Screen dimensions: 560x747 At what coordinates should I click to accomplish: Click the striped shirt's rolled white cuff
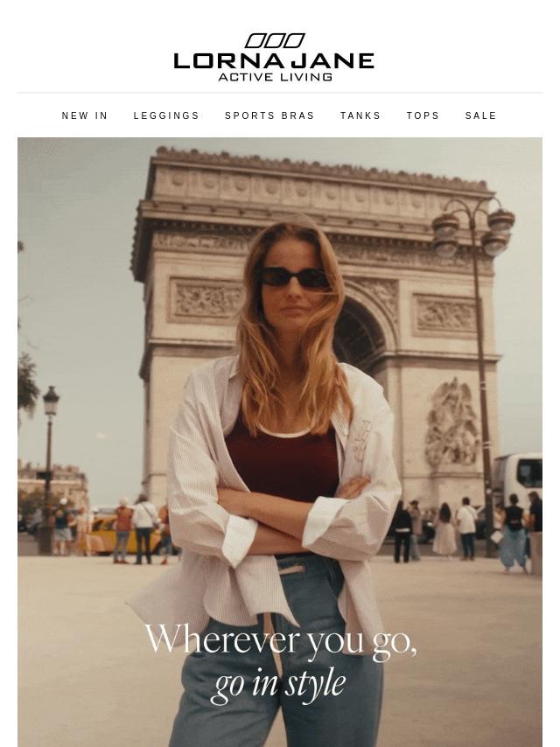(x=239, y=540)
